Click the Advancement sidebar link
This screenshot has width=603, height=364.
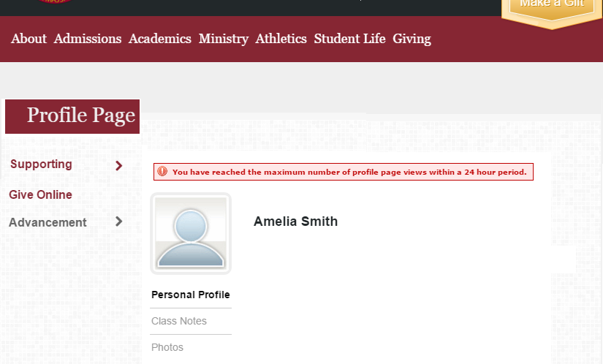pyautogui.click(x=48, y=222)
